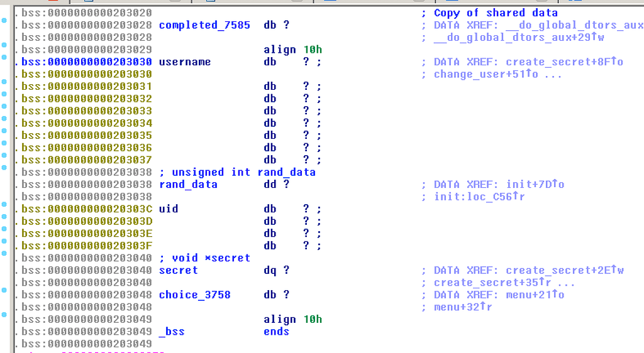Jump to the init:loc_C56 xref
Viewport: 644px width, 353px height.
(x=479, y=197)
